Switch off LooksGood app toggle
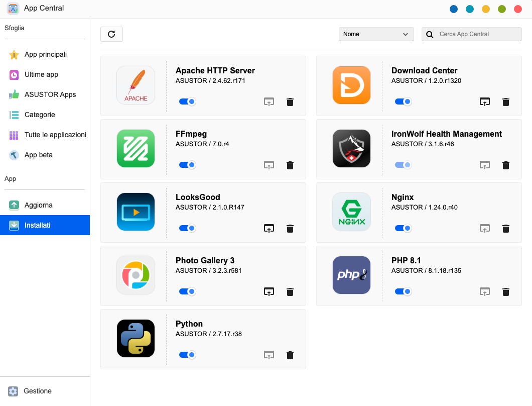Image resolution: width=532 pixels, height=406 pixels. (x=187, y=228)
